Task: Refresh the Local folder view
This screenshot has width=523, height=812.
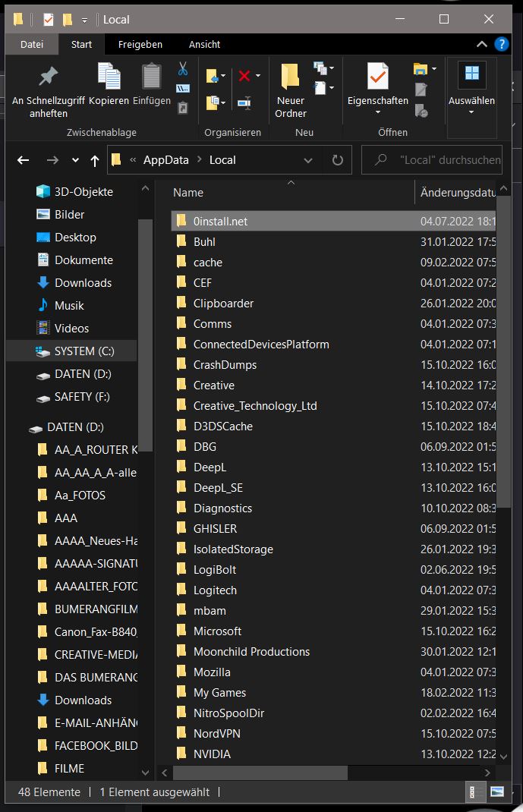Action: tap(338, 160)
